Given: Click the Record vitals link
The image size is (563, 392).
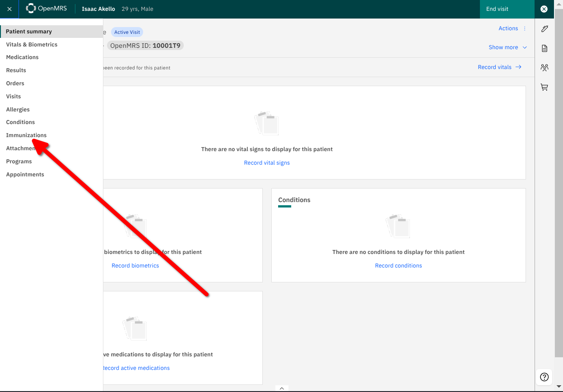Looking at the screenshot, I should point(499,67).
